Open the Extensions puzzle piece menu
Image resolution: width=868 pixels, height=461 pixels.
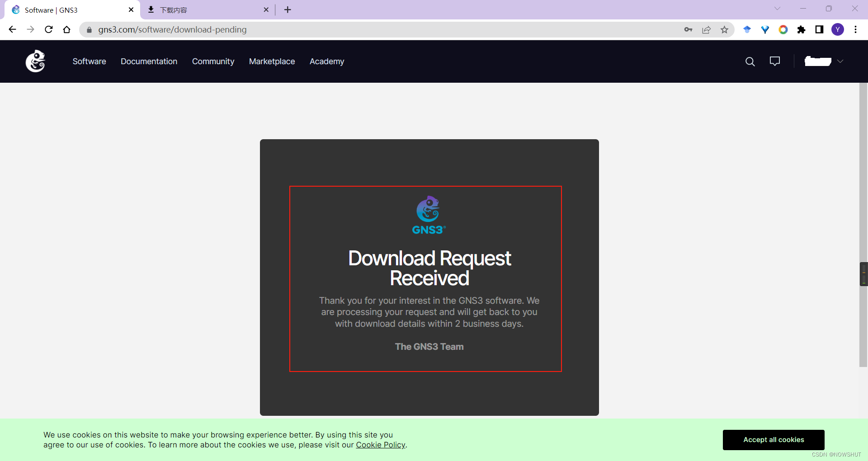(801, 29)
